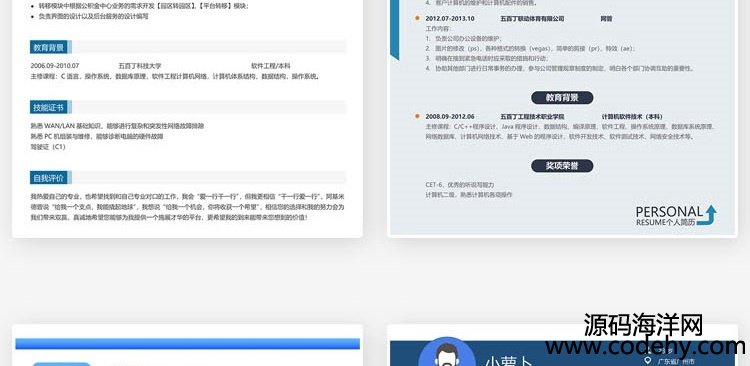Click the PERSONAL RESUME 个人简历 logo
This screenshot has height=366, width=750.
click(x=676, y=215)
